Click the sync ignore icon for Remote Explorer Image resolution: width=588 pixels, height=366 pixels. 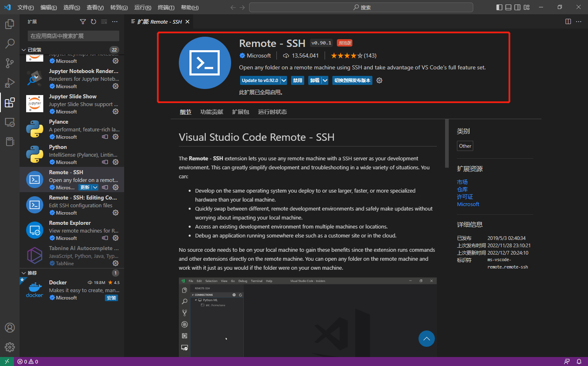click(105, 238)
